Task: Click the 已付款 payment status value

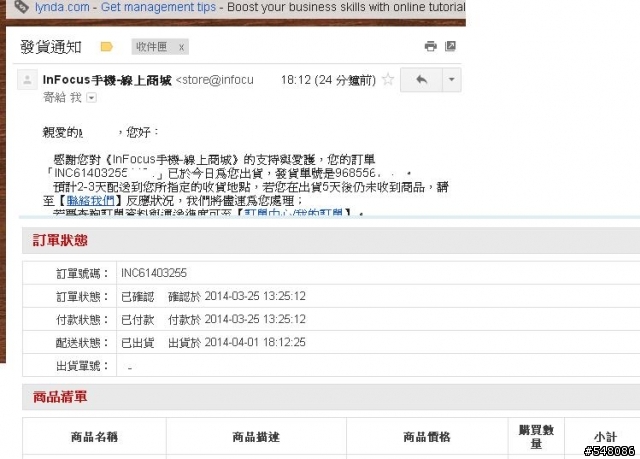Action: [138, 319]
